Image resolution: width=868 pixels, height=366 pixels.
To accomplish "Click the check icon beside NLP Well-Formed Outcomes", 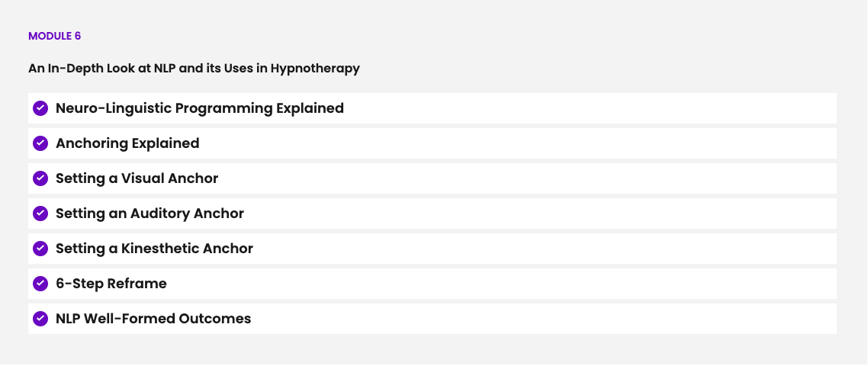I will 40,319.
